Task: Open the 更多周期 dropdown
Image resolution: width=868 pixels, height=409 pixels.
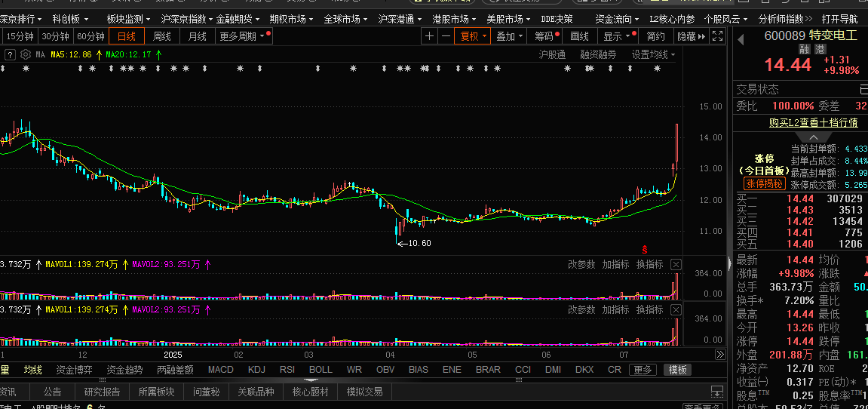Action: click(244, 36)
